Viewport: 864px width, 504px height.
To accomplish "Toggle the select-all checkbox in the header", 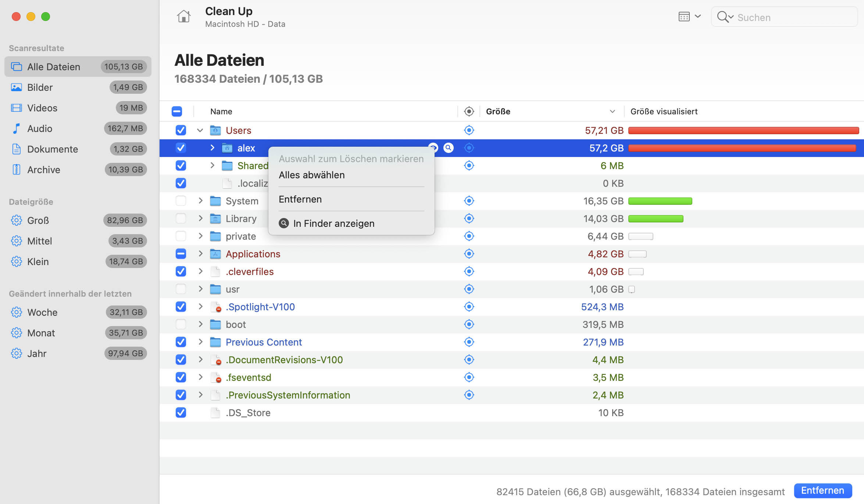I will pyautogui.click(x=176, y=111).
